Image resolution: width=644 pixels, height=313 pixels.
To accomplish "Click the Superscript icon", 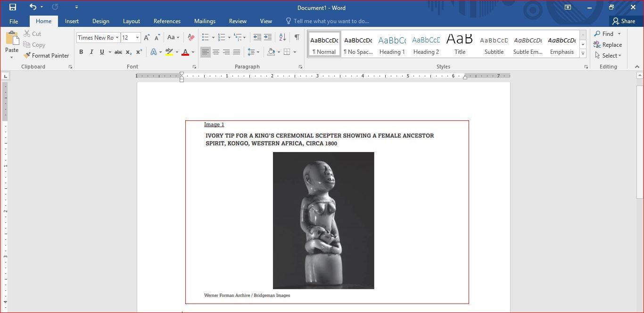I will [139, 52].
